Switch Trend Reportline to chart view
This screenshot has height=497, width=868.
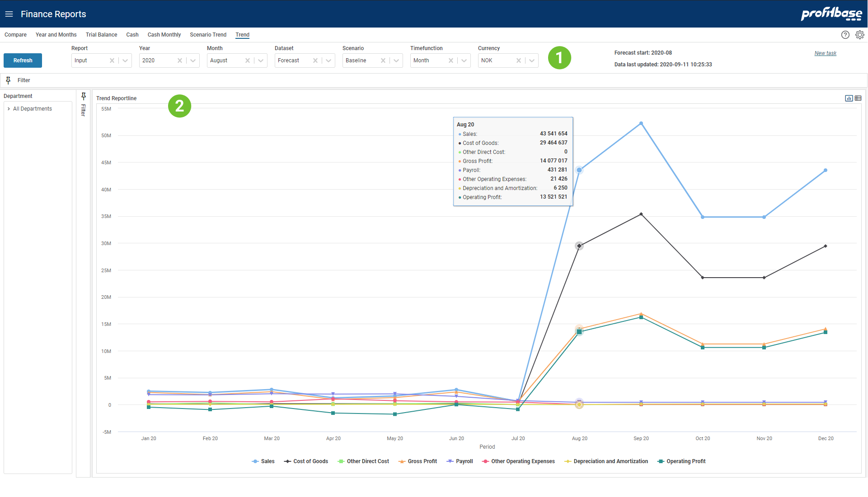tap(849, 98)
